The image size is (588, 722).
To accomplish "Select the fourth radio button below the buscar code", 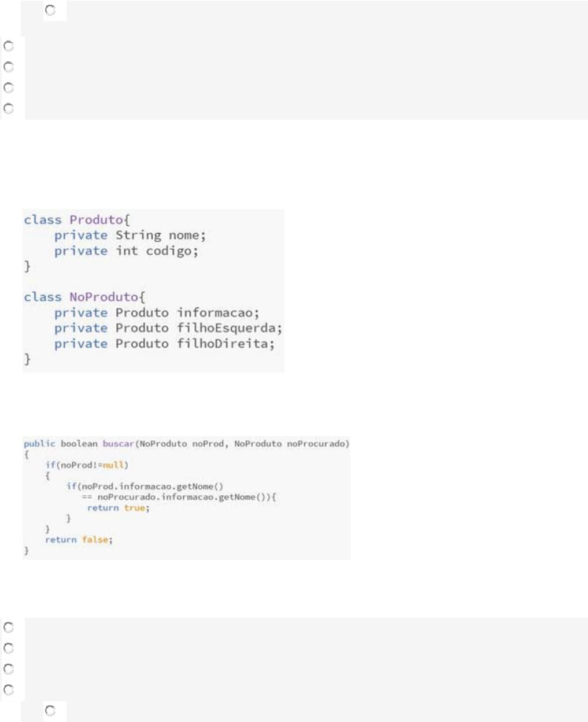I will pos(9,690).
